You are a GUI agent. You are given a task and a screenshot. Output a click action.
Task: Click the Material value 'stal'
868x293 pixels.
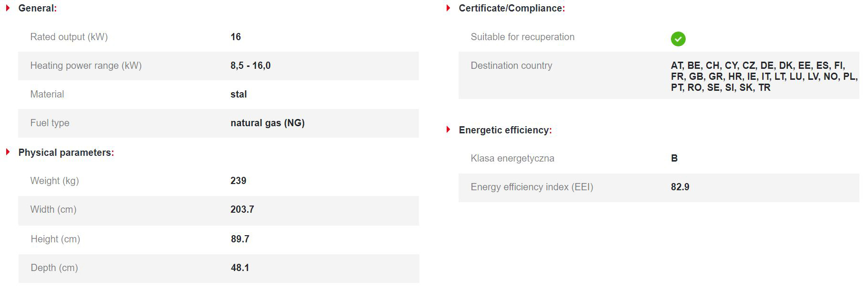(238, 94)
